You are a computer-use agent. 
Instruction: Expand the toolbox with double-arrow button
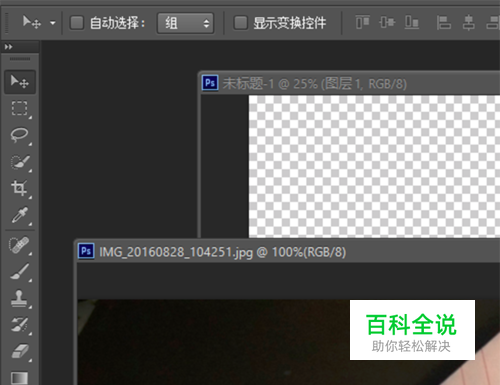[8, 47]
